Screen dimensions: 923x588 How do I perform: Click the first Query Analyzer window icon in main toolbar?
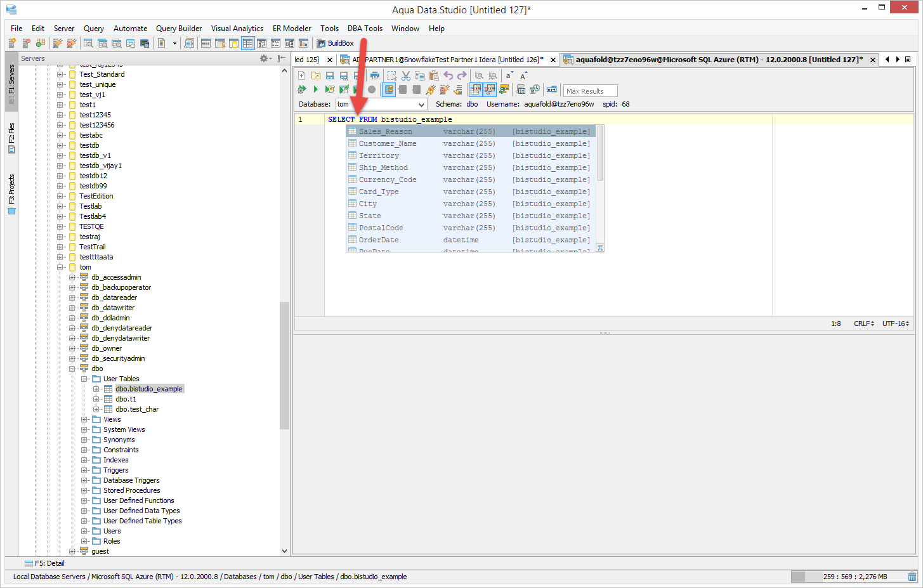click(88, 43)
